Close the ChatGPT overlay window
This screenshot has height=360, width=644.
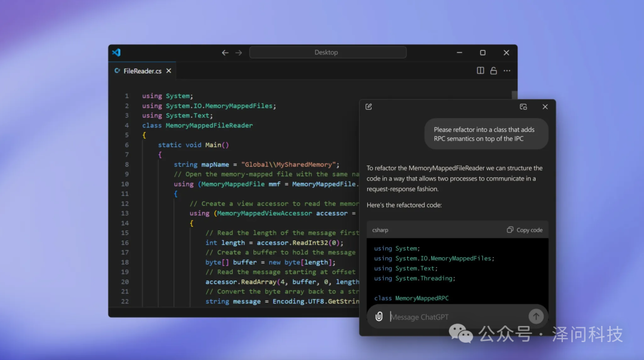pyautogui.click(x=545, y=107)
